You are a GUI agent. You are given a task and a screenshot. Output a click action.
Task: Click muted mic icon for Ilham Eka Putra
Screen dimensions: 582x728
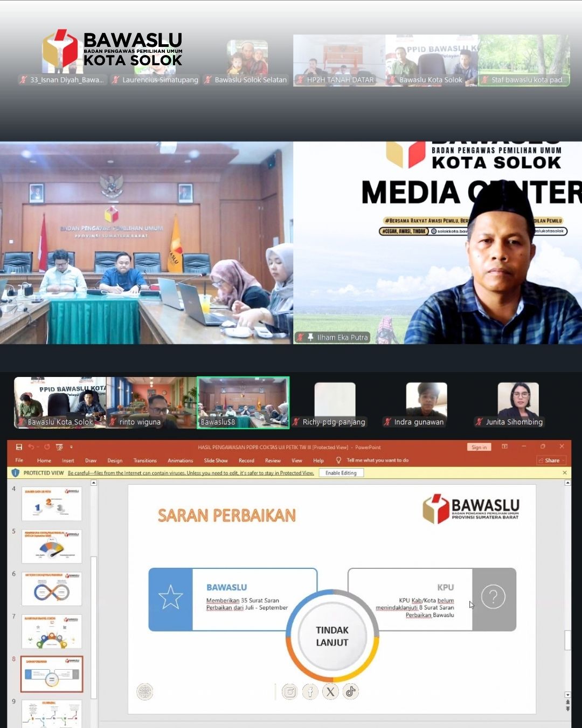[x=301, y=337]
